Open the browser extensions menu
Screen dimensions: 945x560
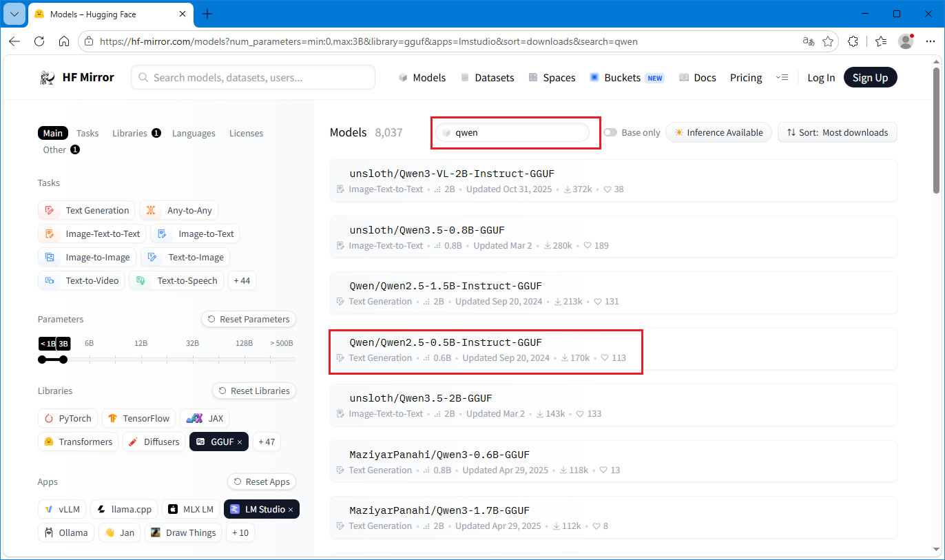[x=853, y=41]
